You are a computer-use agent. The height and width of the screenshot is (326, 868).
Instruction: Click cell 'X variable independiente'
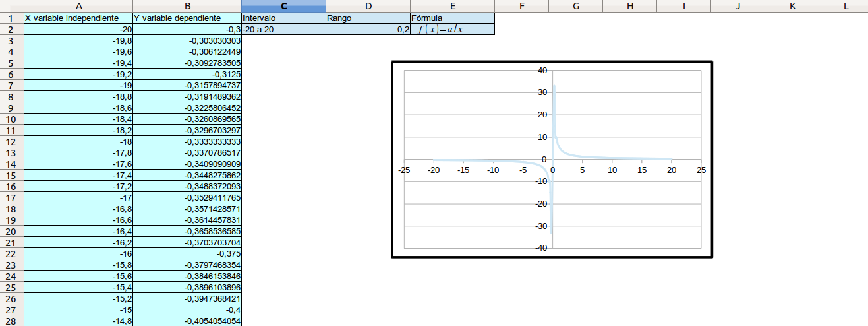pos(78,18)
